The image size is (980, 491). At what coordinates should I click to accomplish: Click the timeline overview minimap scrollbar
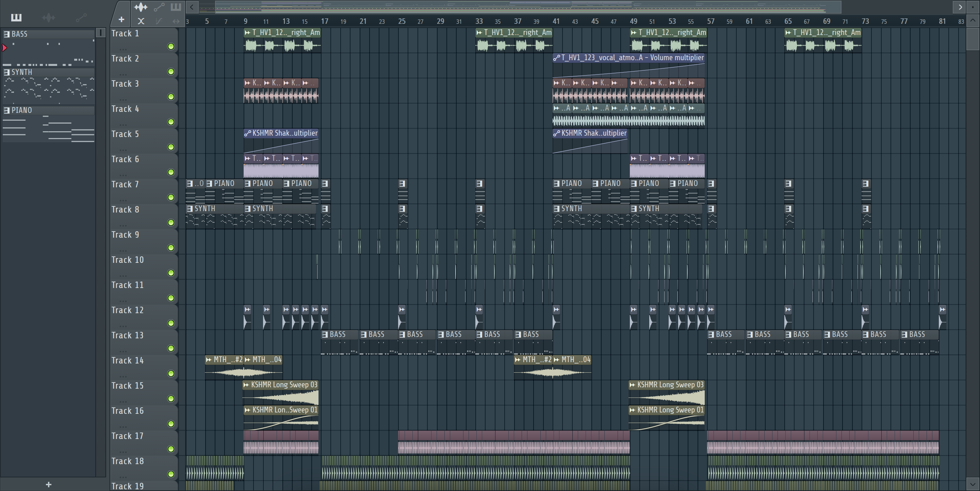click(x=528, y=7)
